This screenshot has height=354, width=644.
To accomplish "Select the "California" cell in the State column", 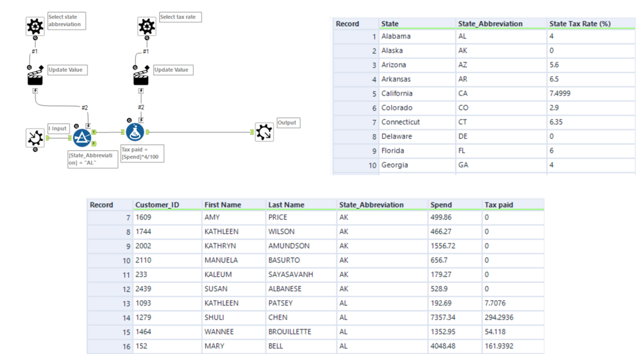I will pos(397,93).
